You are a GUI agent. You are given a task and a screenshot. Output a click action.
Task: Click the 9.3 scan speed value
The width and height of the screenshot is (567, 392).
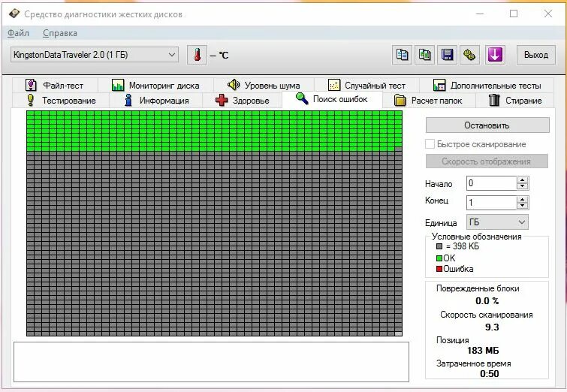[492, 327]
